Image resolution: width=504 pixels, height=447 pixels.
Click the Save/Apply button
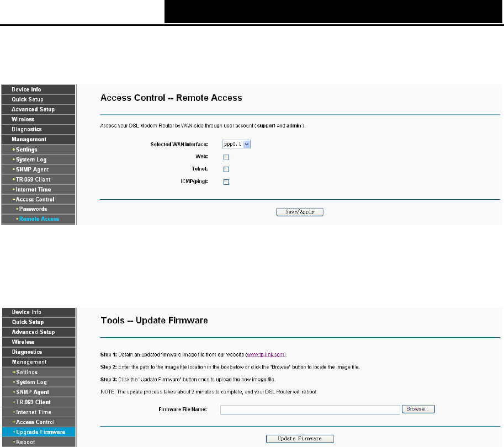click(x=300, y=212)
